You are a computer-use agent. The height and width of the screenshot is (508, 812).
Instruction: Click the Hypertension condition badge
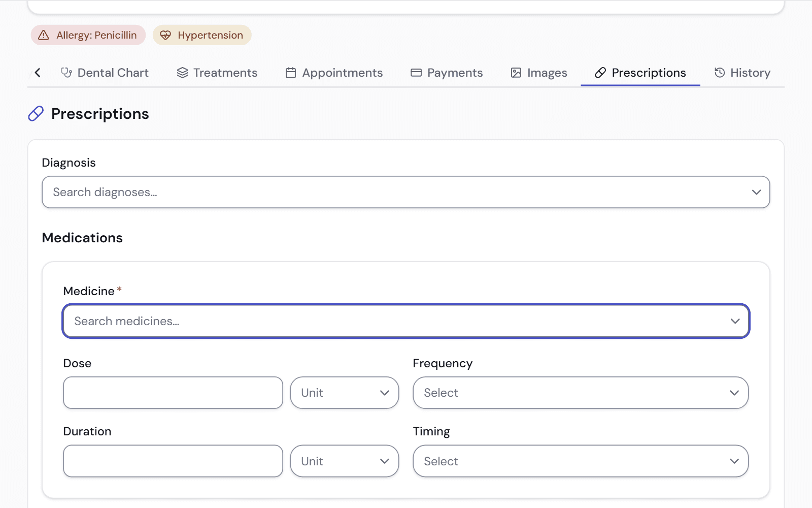point(202,35)
